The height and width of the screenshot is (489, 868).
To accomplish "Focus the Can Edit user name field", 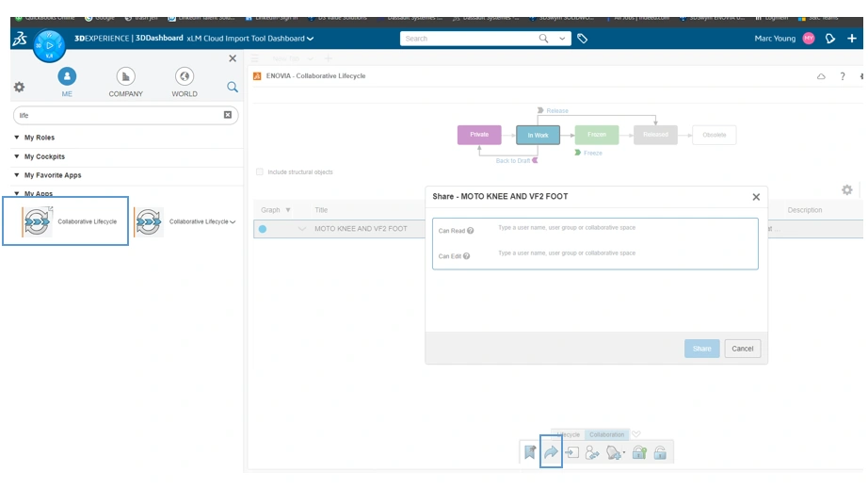I will click(x=625, y=253).
